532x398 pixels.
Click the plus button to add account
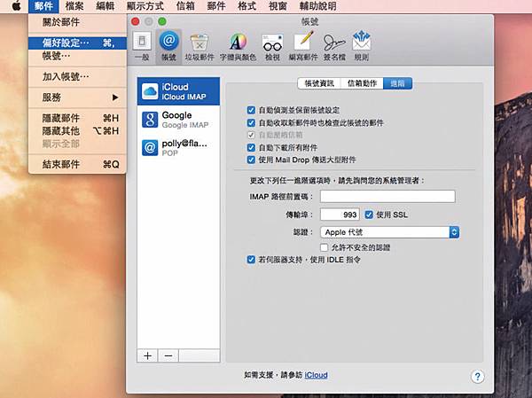(x=147, y=356)
